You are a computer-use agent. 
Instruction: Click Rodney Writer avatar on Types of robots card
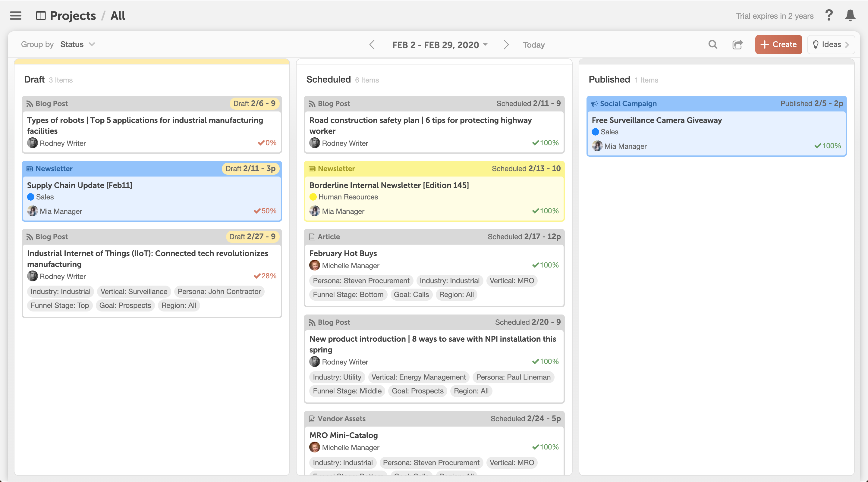pos(32,143)
